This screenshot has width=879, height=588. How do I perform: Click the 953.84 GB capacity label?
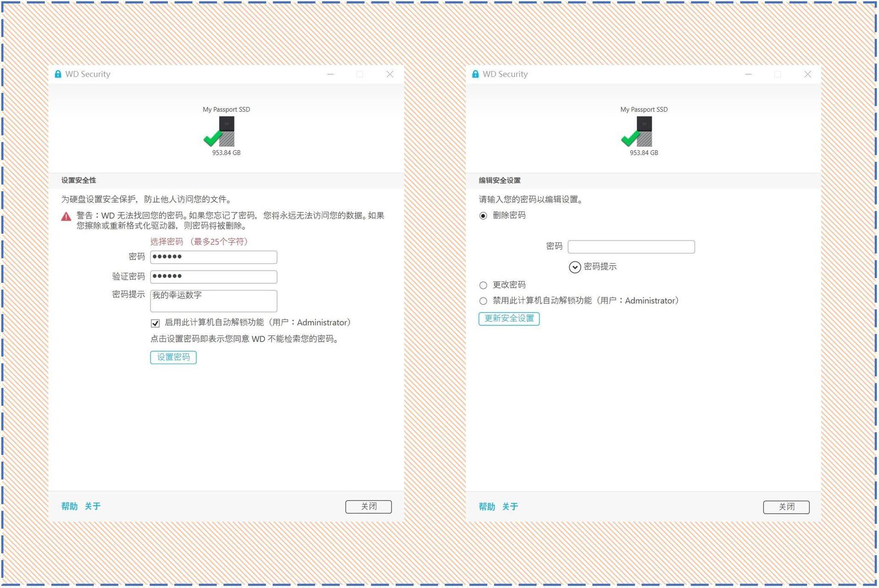click(x=226, y=153)
